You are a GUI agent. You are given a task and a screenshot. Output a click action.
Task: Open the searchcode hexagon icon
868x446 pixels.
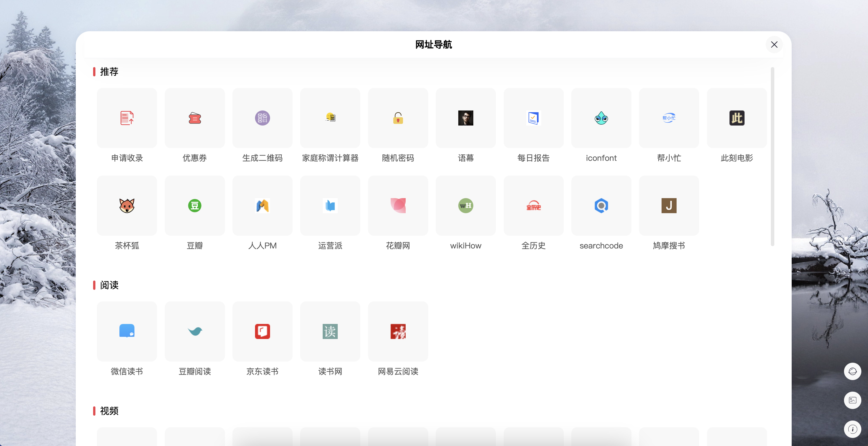[x=601, y=206]
